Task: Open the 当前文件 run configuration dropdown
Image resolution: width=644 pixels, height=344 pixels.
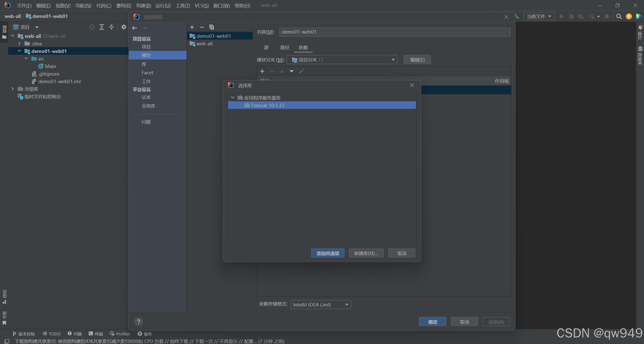Action: [539, 17]
